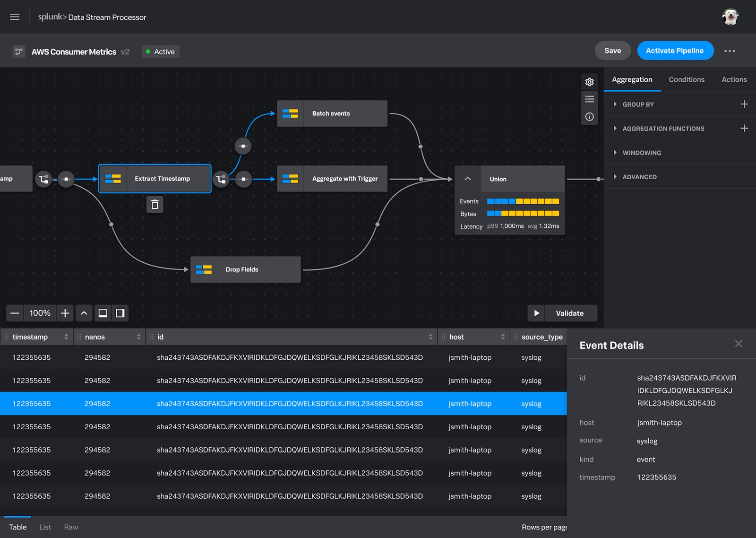756x538 pixels.
Task: Click timestamp value 122355635 in Event Details
Action: click(656, 477)
